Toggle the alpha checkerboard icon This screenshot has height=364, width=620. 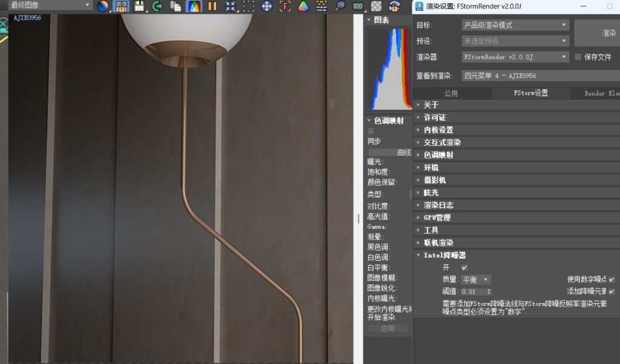point(376,6)
